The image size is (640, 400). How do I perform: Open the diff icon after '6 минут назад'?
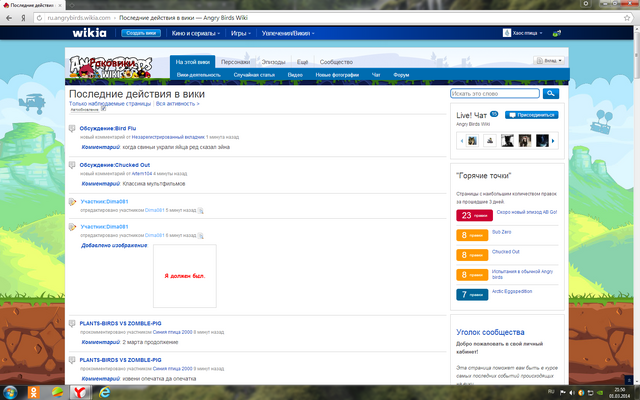tap(200, 236)
